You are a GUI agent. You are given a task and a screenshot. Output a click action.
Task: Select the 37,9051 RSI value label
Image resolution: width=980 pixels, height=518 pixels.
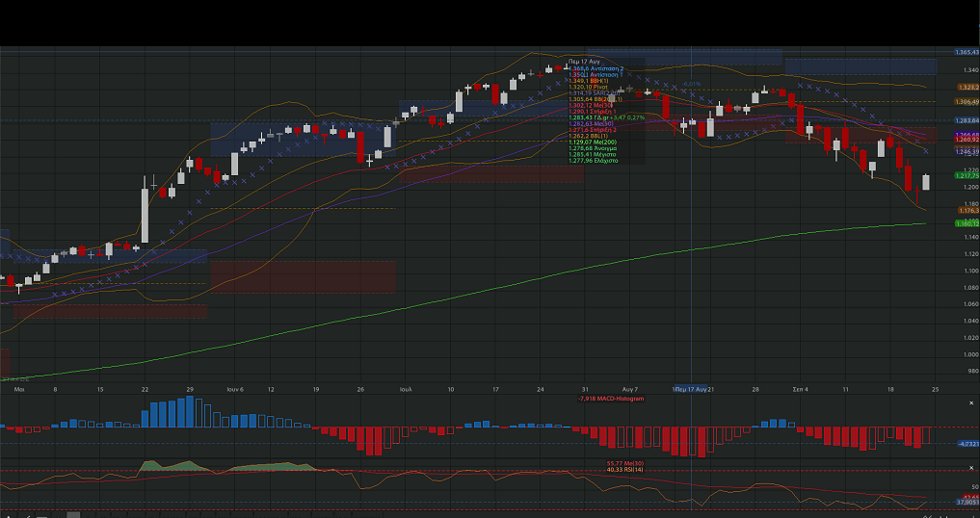pos(967,502)
